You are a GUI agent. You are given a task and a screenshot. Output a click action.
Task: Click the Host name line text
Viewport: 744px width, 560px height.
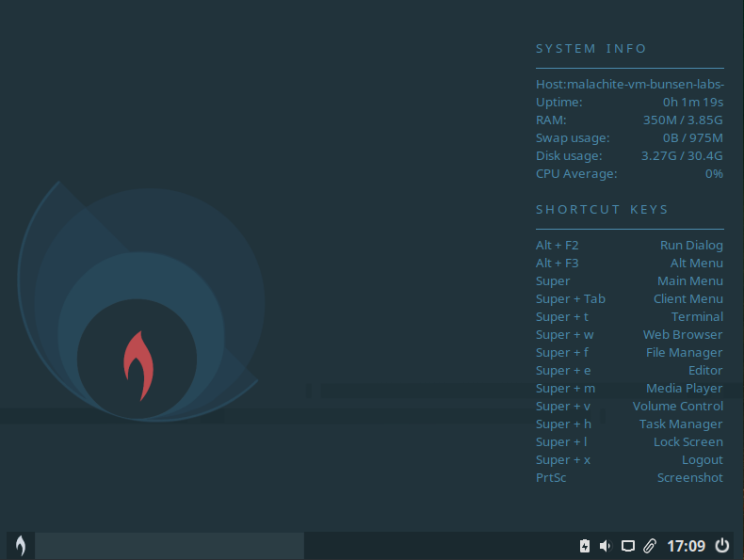tap(629, 84)
